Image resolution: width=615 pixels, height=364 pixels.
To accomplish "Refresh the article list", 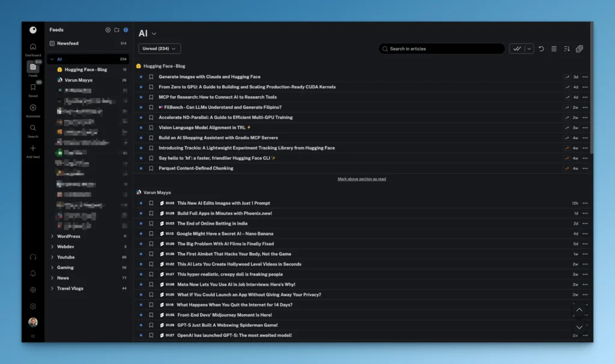I will [x=541, y=49].
